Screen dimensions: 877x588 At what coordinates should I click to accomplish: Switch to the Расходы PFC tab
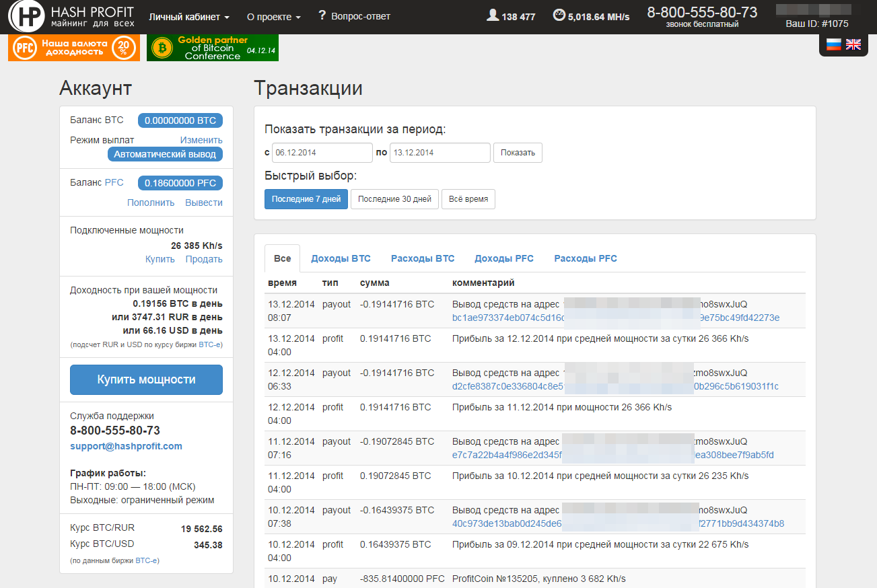point(585,258)
